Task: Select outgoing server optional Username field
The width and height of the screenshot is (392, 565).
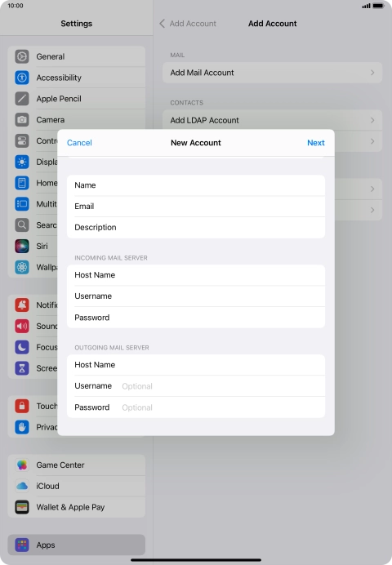Action: [196, 386]
